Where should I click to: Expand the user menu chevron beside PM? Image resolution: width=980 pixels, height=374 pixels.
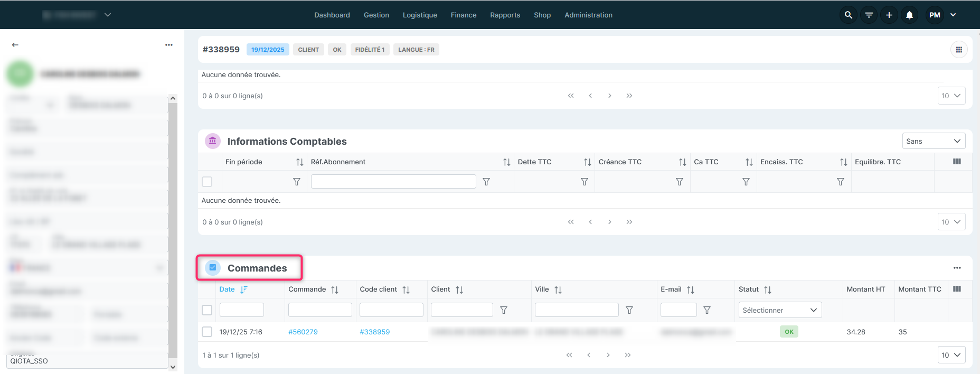[953, 15]
